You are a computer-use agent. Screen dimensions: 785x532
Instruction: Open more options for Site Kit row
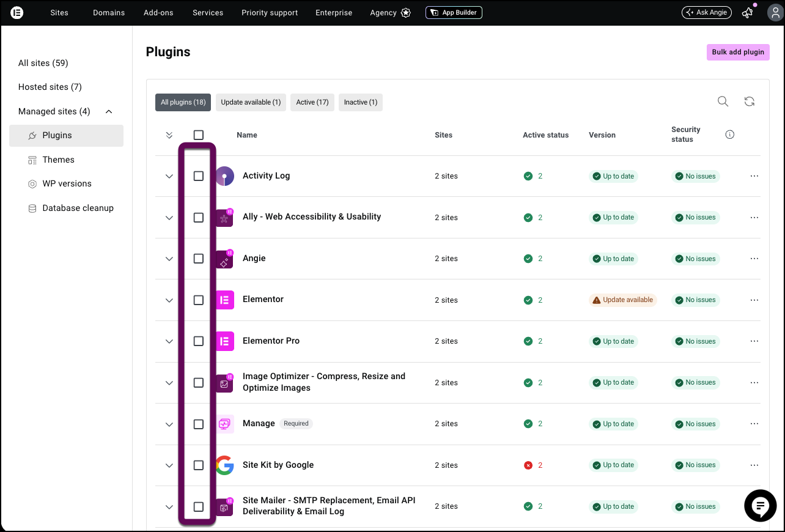[x=754, y=465]
